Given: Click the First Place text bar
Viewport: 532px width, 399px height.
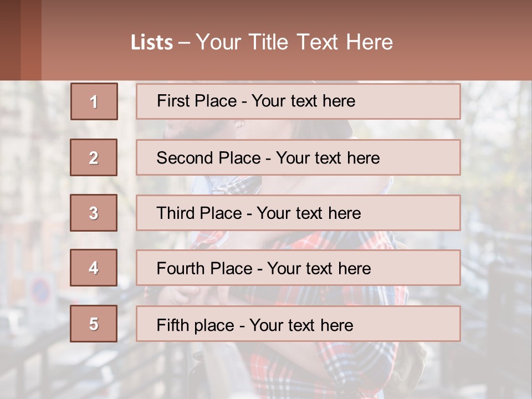Looking at the screenshot, I should pyautogui.click(x=298, y=101).
